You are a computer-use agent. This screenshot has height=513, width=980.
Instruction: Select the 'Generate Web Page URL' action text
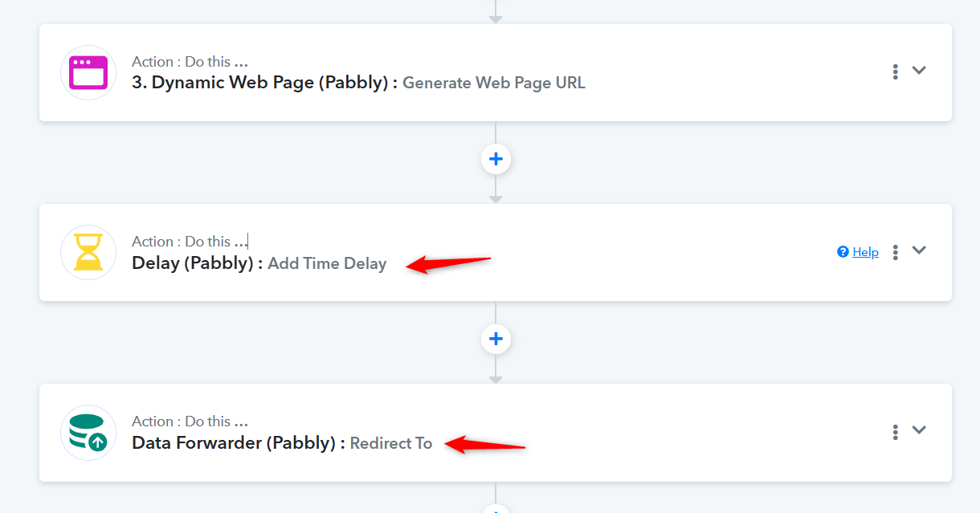(x=494, y=83)
